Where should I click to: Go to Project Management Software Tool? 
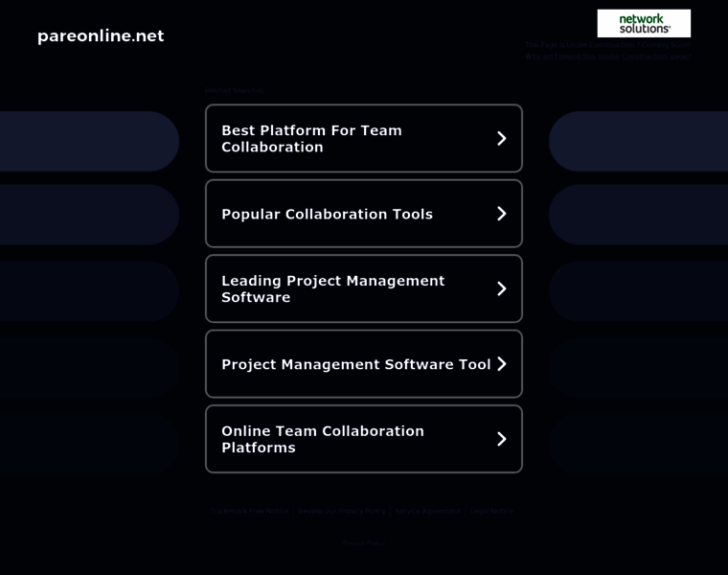tap(355, 364)
